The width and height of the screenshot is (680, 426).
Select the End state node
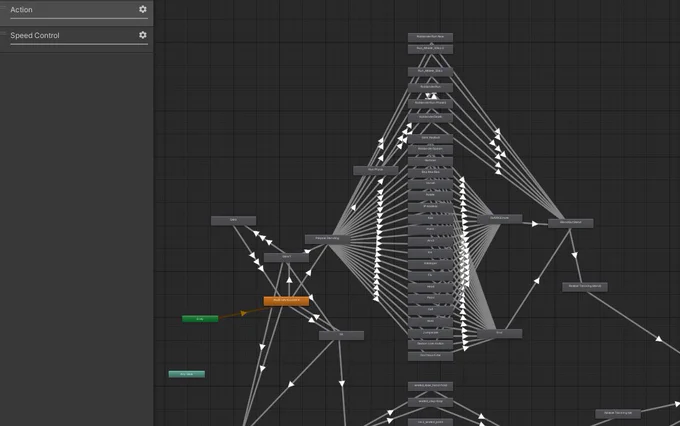(x=500, y=333)
